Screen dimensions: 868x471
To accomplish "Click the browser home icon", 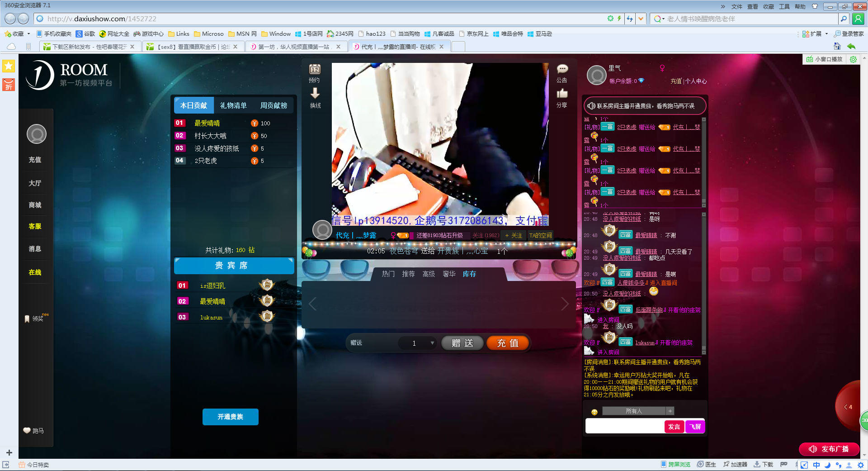I will coord(837,46).
